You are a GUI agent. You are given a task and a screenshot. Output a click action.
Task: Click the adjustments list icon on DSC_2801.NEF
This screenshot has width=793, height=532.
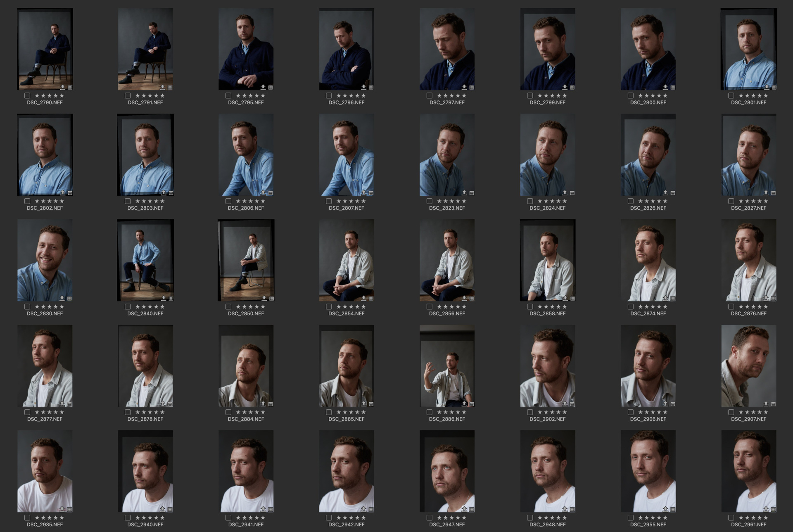coord(774,87)
